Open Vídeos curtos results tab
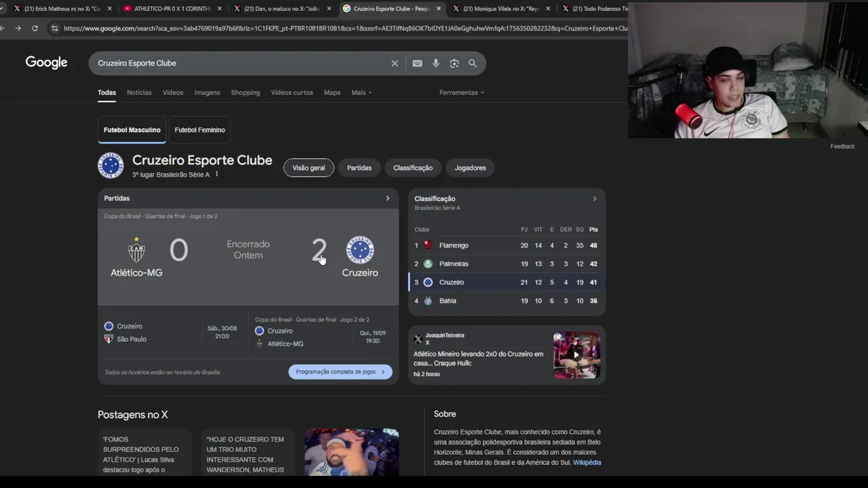This screenshot has width=868, height=488. click(292, 92)
